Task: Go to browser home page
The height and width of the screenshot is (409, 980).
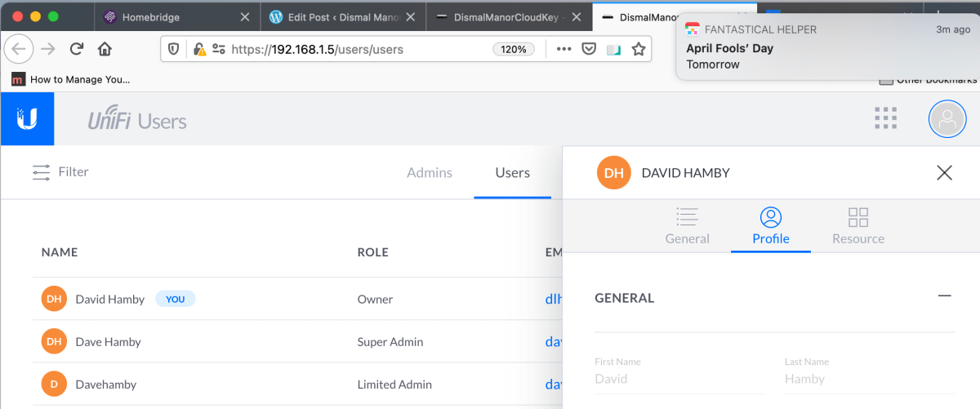Action: pyautogui.click(x=105, y=49)
